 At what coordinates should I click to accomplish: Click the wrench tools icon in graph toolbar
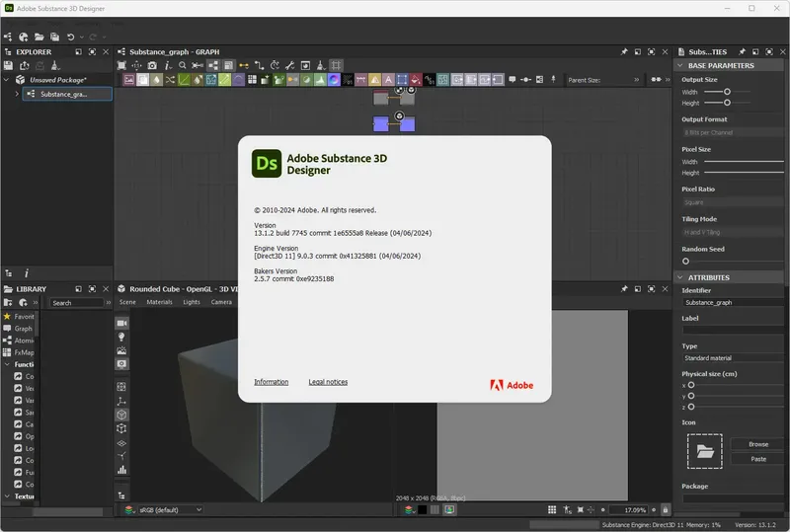tap(289, 65)
